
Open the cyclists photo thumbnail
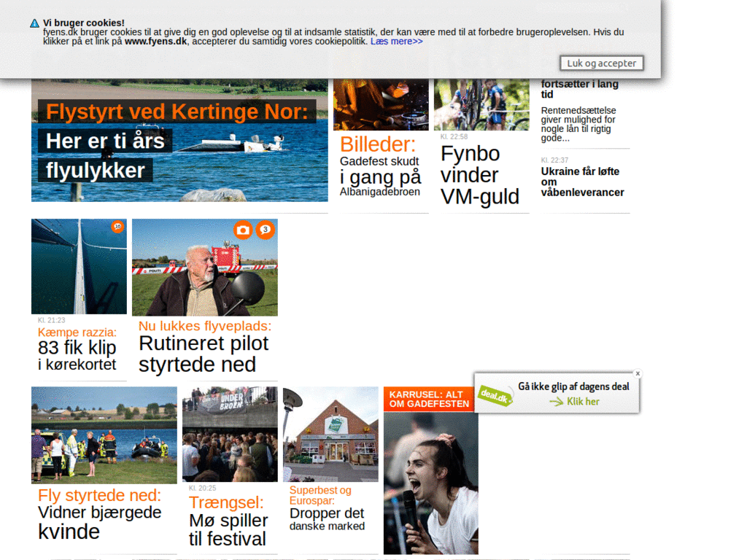pyautogui.click(x=481, y=104)
